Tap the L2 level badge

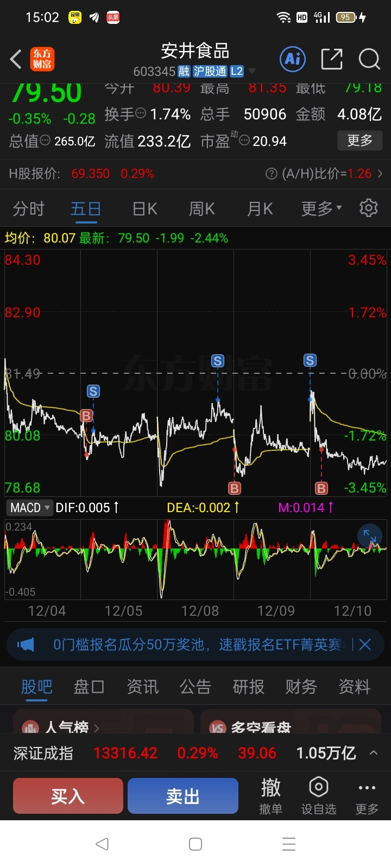237,72
